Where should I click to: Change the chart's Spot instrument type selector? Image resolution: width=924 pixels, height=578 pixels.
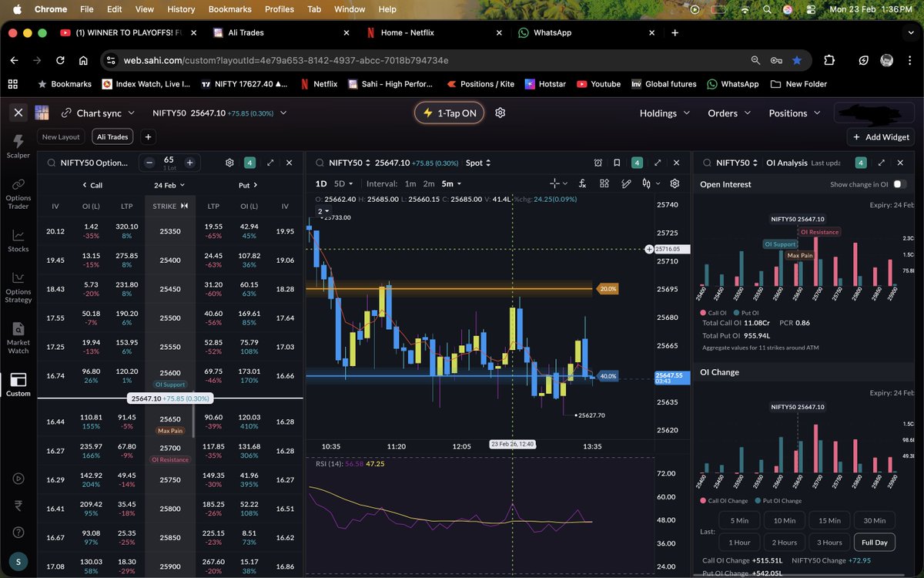pyautogui.click(x=478, y=163)
